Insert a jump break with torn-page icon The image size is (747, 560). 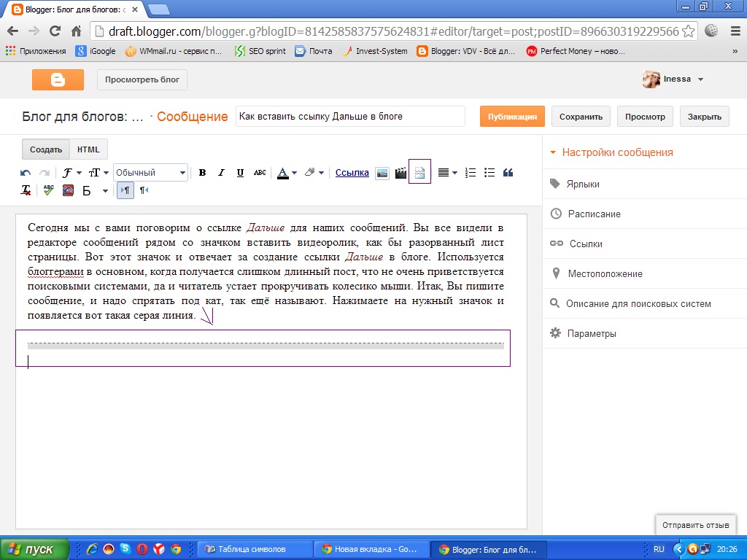(x=419, y=172)
